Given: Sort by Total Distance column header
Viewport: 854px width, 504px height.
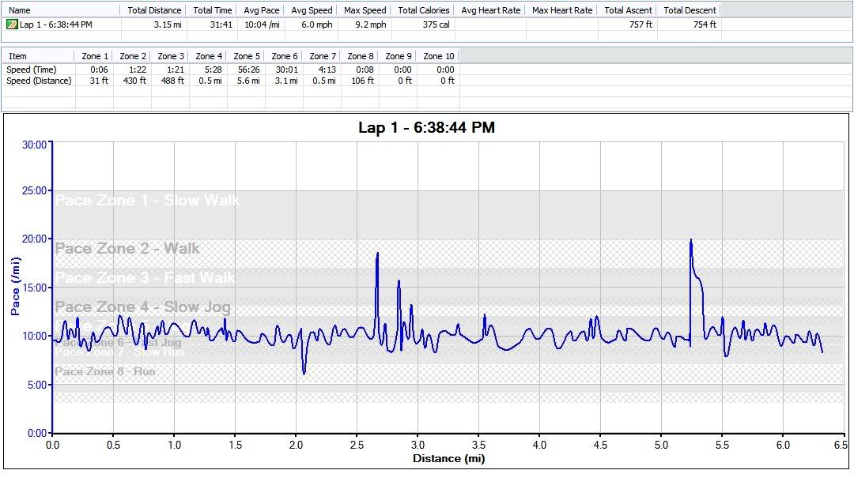Looking at the screenshot, I should (154, 10).
